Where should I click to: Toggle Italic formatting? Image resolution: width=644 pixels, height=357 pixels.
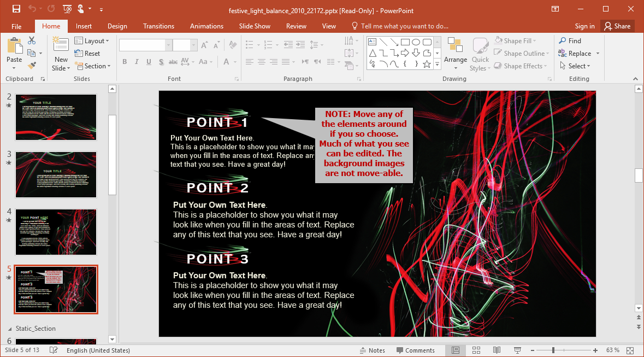(x=137, y=62)
